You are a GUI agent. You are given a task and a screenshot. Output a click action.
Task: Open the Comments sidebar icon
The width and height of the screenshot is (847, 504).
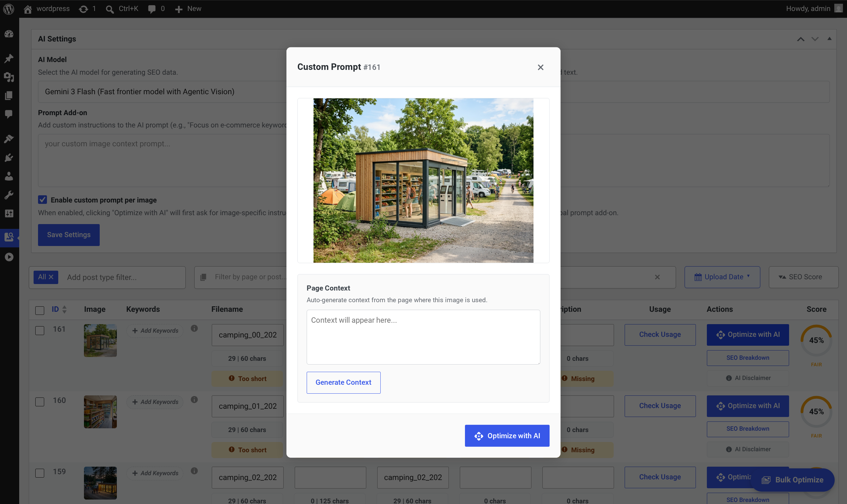point(9,114)
